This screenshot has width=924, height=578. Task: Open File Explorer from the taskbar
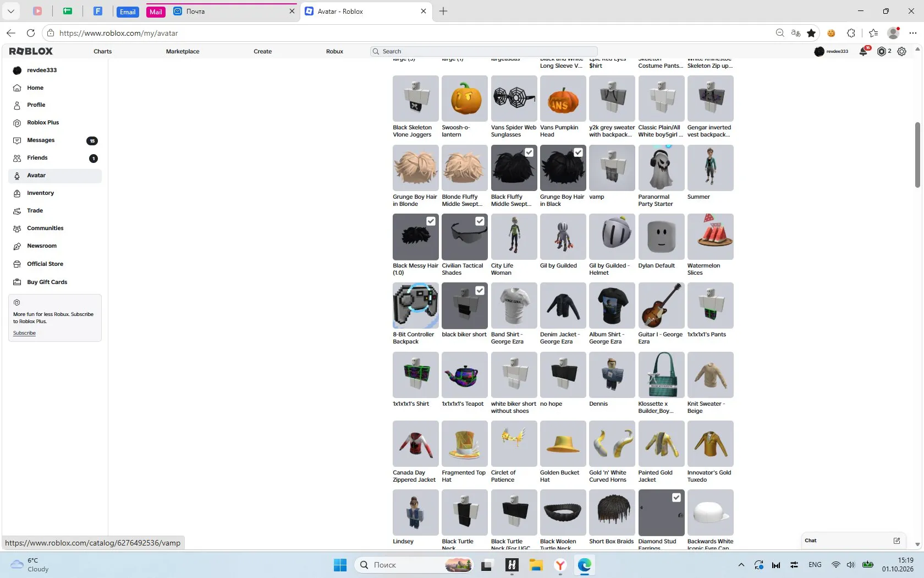536,565
